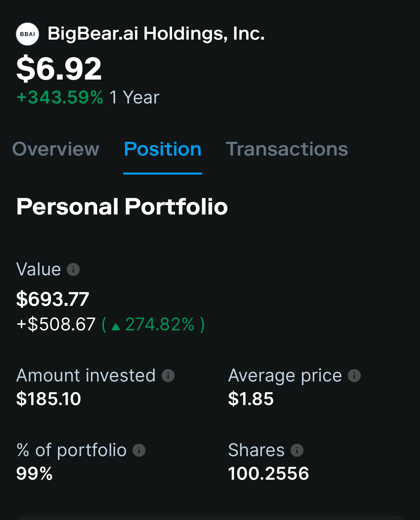Tap the 100.2556 shares count
The image size is (420, 520).
(269, 474)
